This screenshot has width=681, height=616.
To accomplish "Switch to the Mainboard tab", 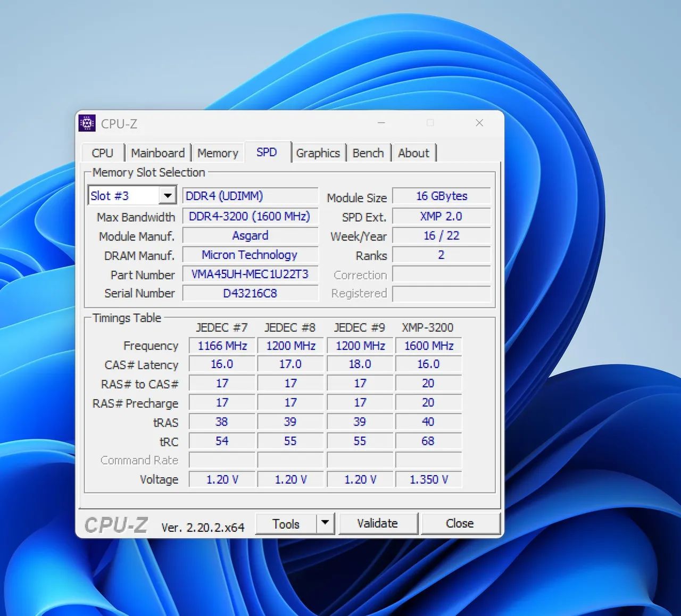I will coord(157,153).
